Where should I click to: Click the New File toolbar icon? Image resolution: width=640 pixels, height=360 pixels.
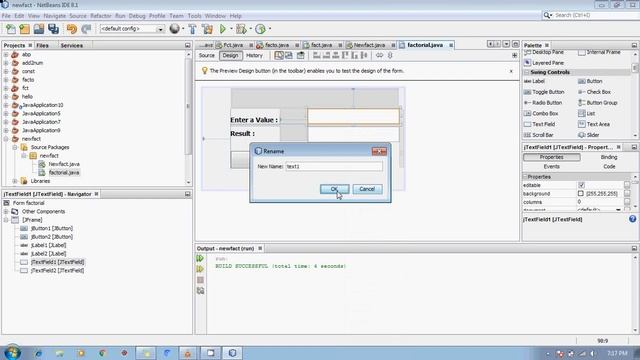tap(11, 29)
